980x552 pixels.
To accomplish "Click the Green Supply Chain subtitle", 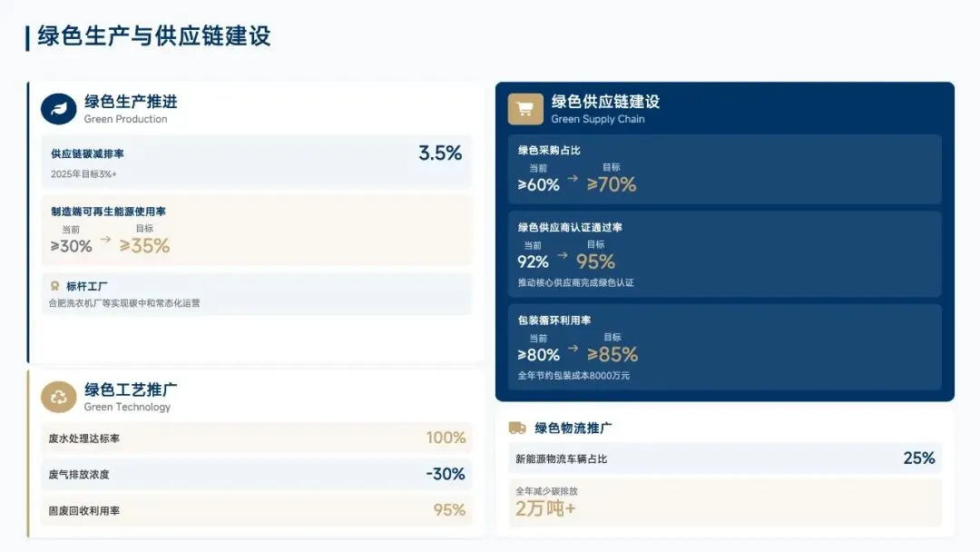I will tap(598, 119).
